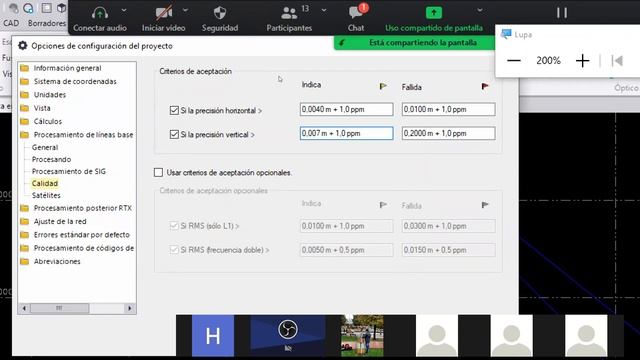Click the Ajuste de la red folder icon
The image size is (640, 360).
tap(24, 222)
